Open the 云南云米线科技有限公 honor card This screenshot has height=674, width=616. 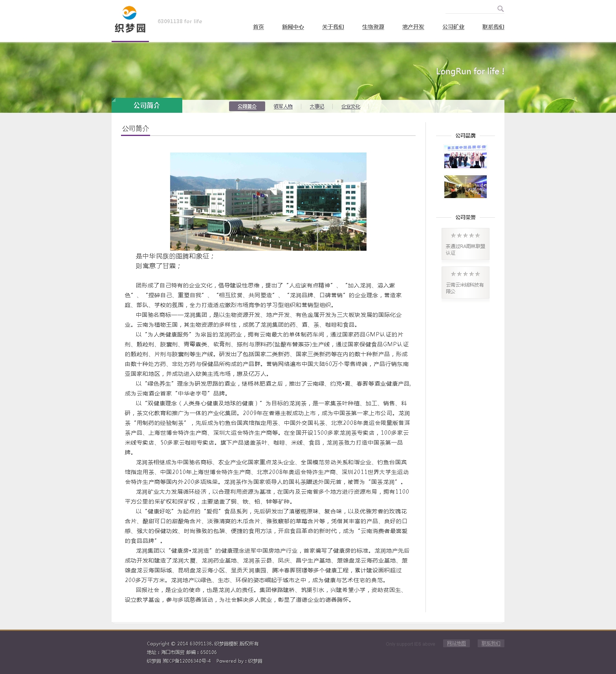point(465,283)
